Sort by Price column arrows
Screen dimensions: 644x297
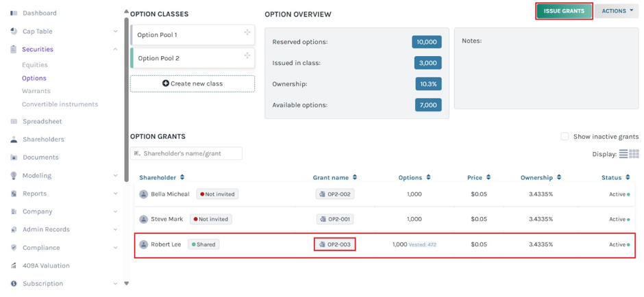(x=488, y=178)
